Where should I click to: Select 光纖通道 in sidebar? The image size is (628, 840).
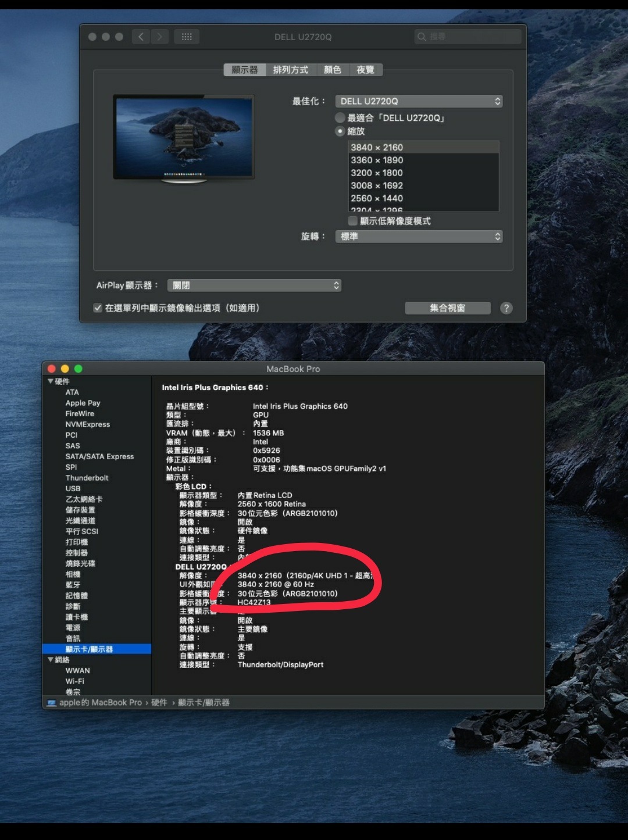(80, 521)
